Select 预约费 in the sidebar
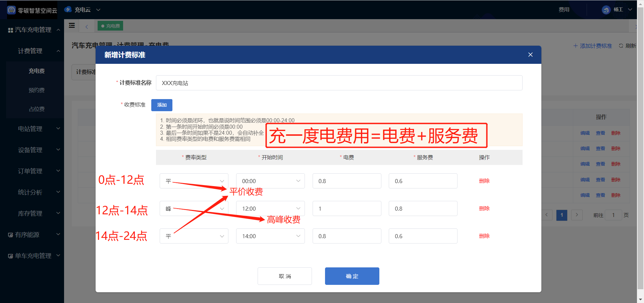Image resolution: width=644 pixels, height=303 pixels. pyautogui.click(x=37, y=90)
